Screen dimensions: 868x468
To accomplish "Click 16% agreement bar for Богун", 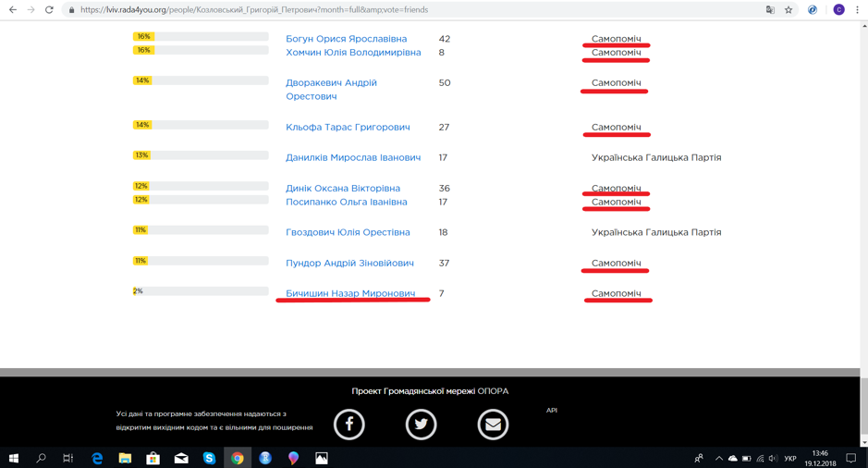I will point(201,37).
